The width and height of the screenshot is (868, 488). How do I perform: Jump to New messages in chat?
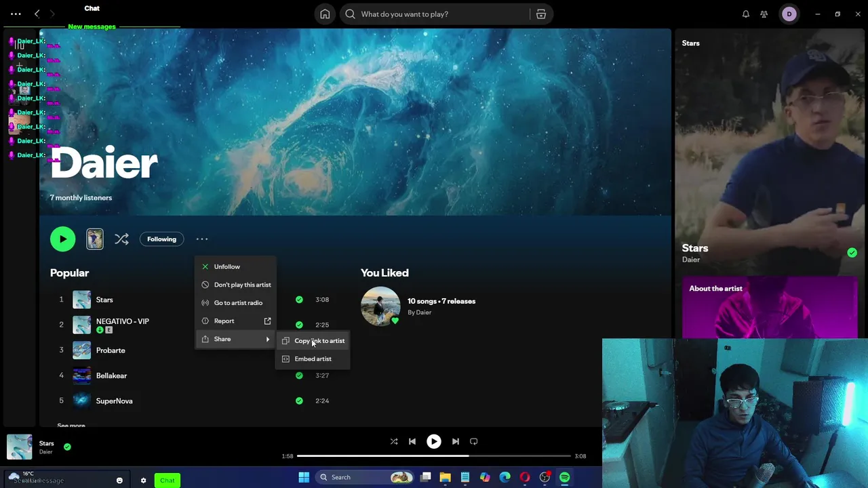pyautogui.click(x=92, y=26)
